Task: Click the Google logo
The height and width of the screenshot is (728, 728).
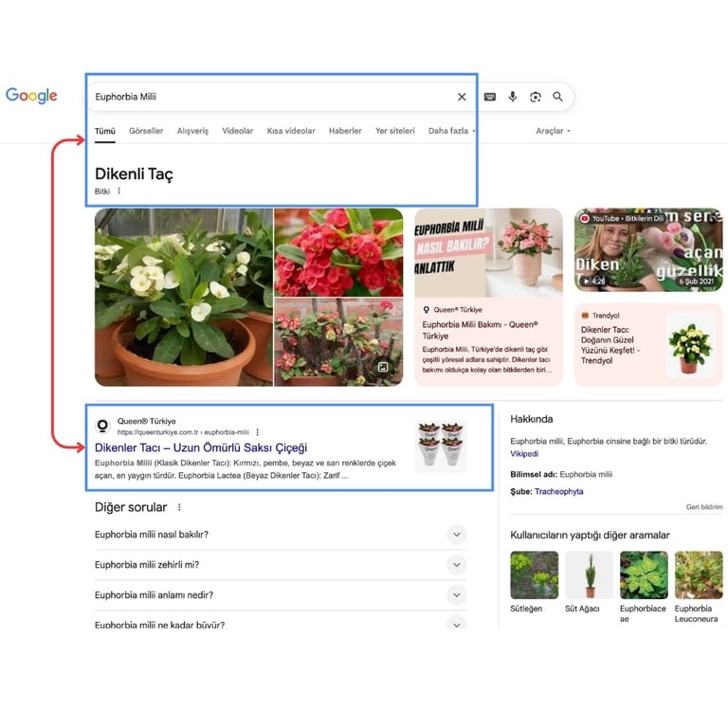Action: pyautogui.click(x=31, y=96)
